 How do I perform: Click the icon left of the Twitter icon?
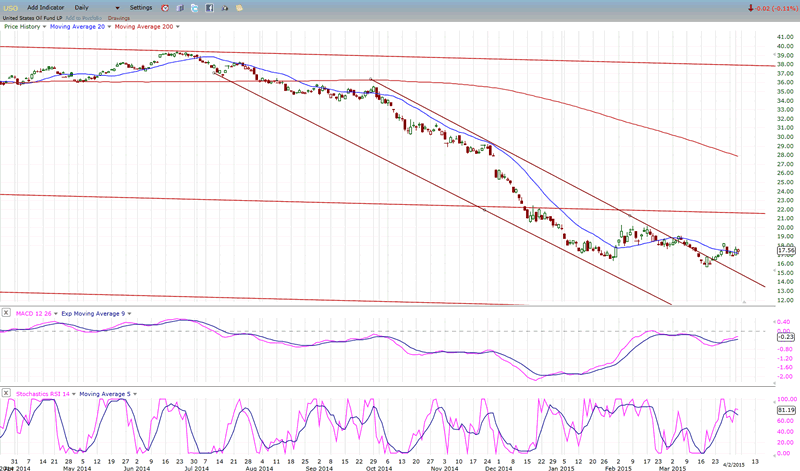(x=181, y=7)
